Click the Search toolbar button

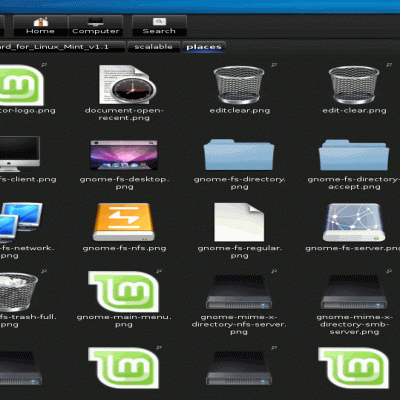pos(159,26)
